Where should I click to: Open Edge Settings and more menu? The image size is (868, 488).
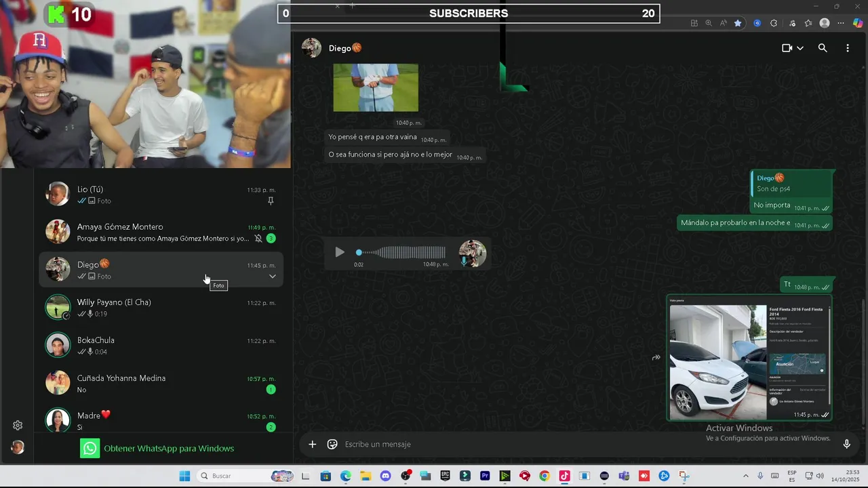[x=842, y=23]
